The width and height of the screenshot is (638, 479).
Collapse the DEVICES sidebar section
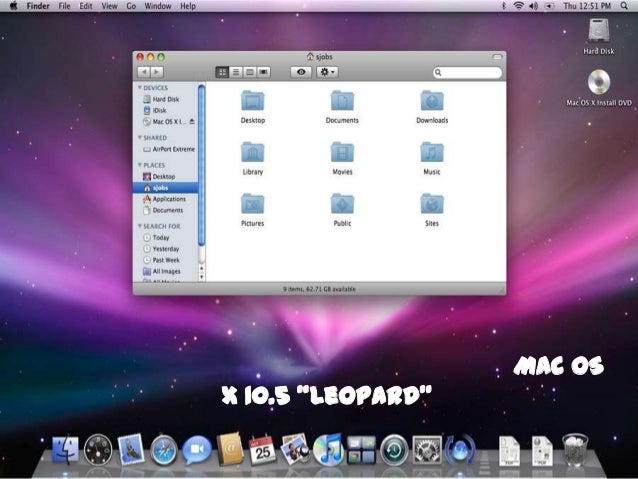coord(140,87)
